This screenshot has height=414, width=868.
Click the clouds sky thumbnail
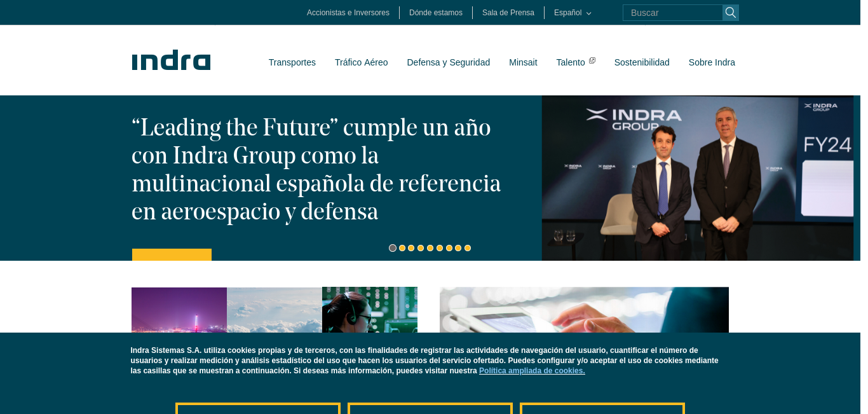coord(275,310)
